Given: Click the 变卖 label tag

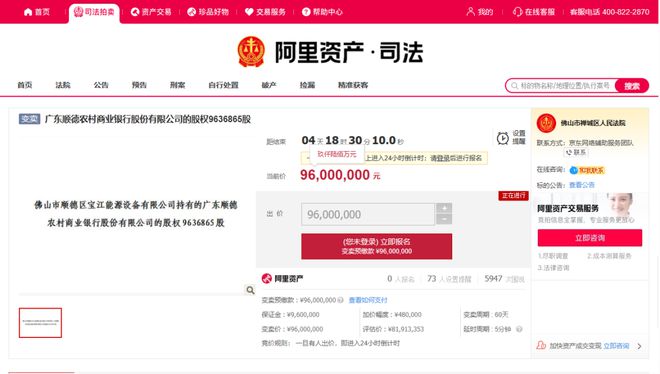Looking at the screenshot, I should click(x=29, y=119).
